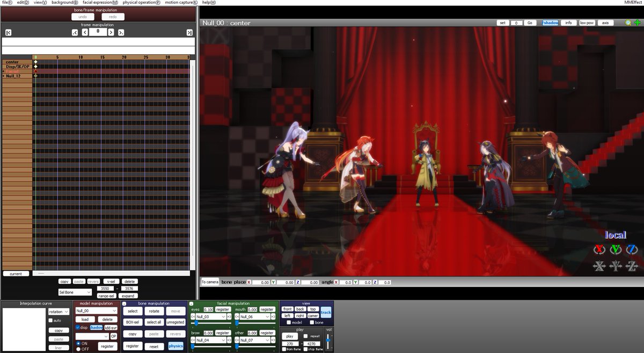Expand the Null_12 track group
The width and height of the screenshot is (644, 353).
(x=3, y=76)
